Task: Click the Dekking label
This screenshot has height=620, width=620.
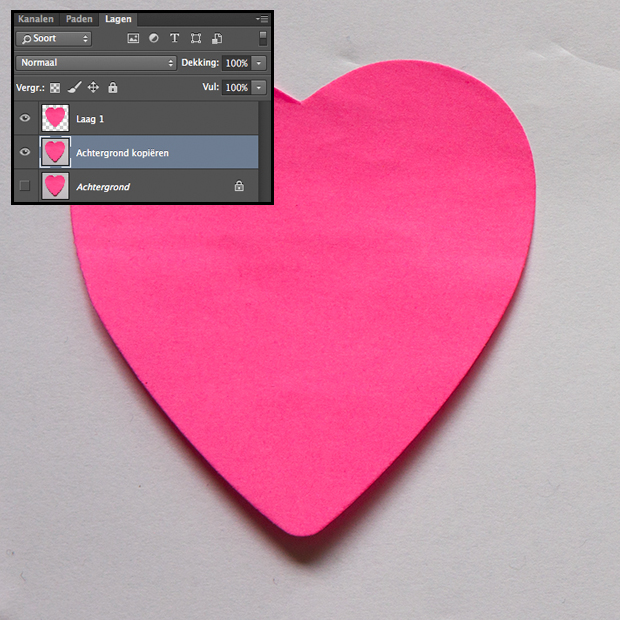Action: pyautogui.click(x=200, y=62)
